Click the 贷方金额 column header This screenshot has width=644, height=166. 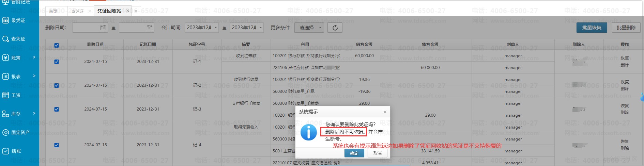[x=430, y=45]
